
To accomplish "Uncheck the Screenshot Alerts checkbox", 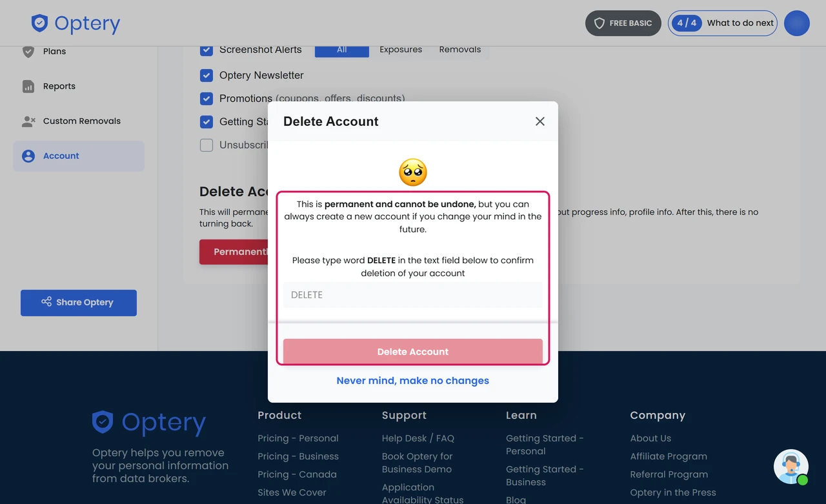I will (206, 50).
